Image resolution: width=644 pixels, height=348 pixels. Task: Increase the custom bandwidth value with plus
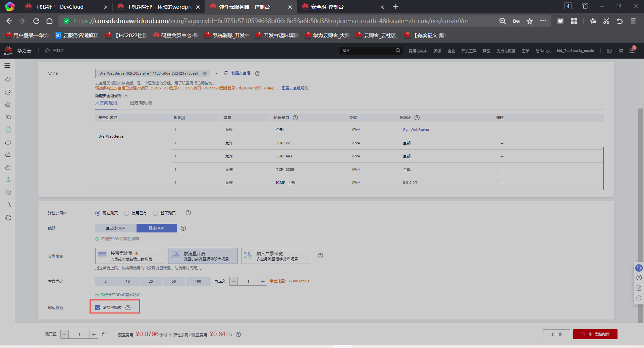point(263,281)
